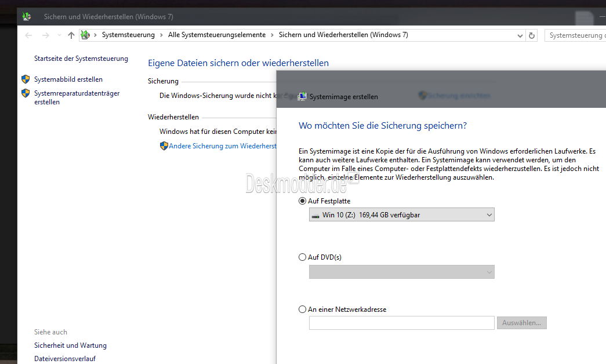The width and height of the screenshot is (606, 364).
Task: Open the Sicherheit und Wartung link
Action: [x=70, y=345]
